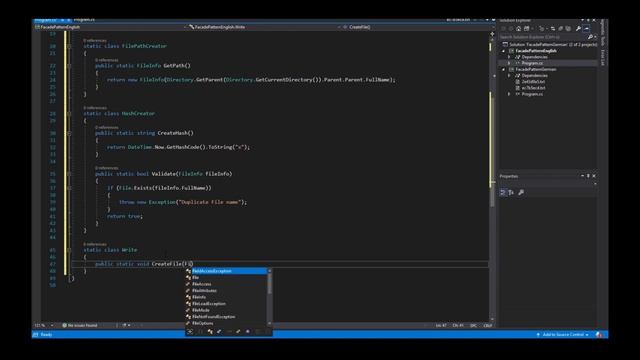Click the split editor handle above scrollbar
Viewport: 640px width, 360px height.
(492, 34)
